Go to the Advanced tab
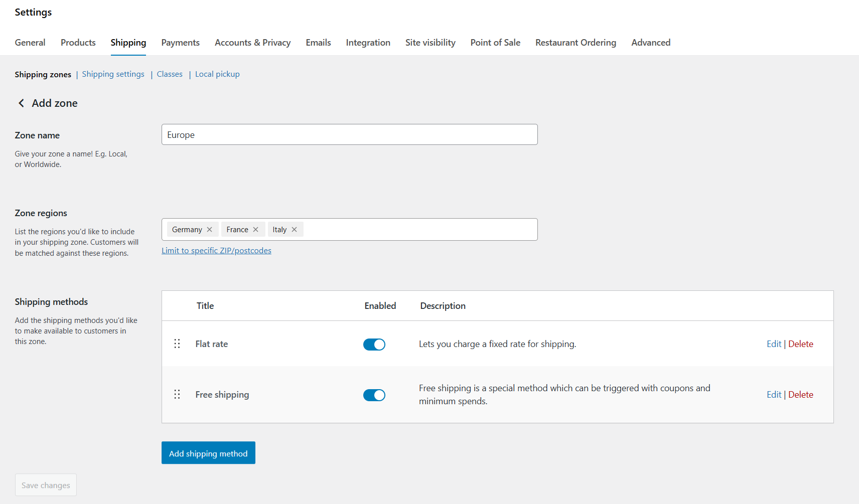Screen dimensions: 859x504 point(651,43)
